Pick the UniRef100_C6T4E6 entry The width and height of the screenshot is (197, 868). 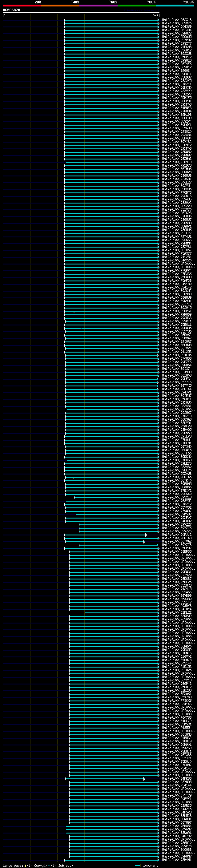(x=177, y=64)
